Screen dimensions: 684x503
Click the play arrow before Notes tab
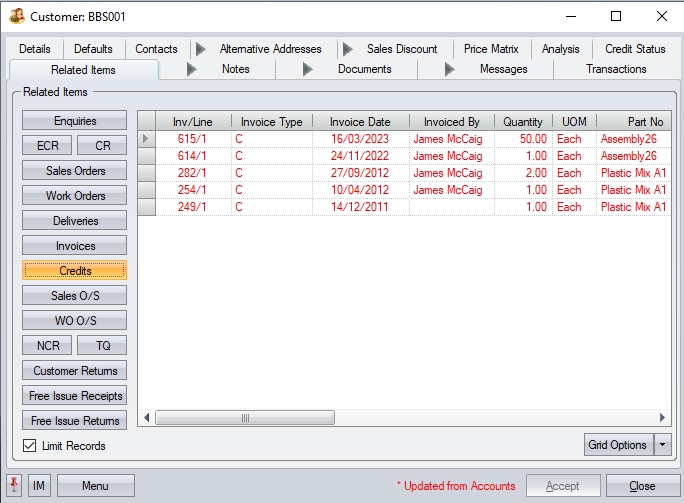pos(192,69)
